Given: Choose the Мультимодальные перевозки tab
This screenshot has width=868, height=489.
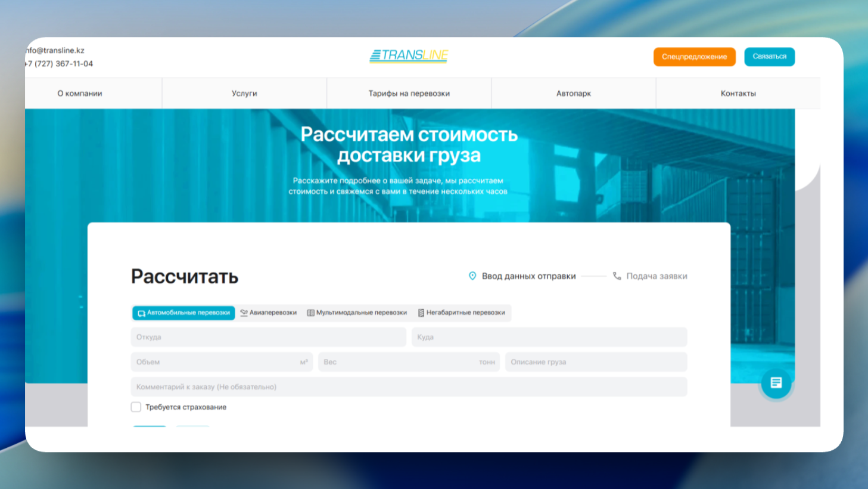Looking at the screenshot, I should click(x=357, y=313).
